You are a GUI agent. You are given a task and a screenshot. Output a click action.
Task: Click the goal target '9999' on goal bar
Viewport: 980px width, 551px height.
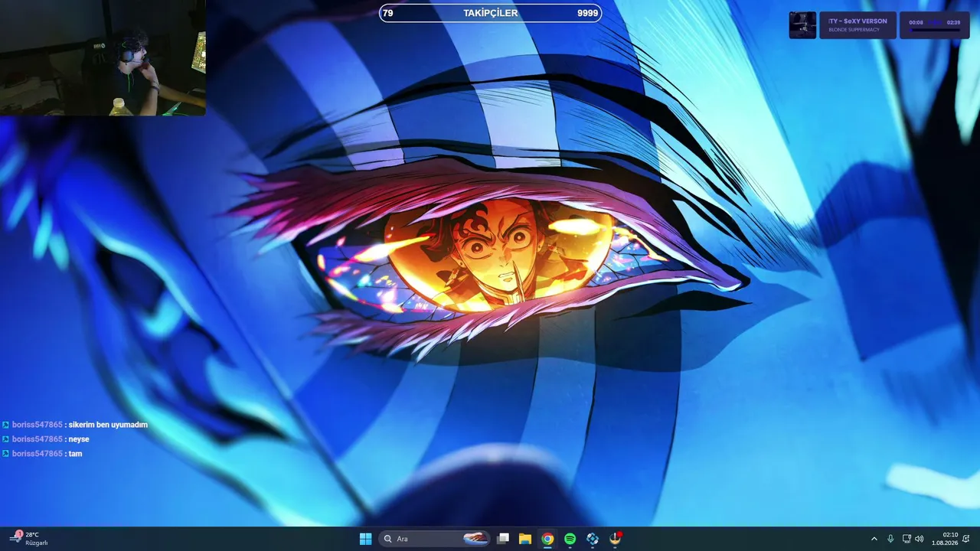[587, 13]
